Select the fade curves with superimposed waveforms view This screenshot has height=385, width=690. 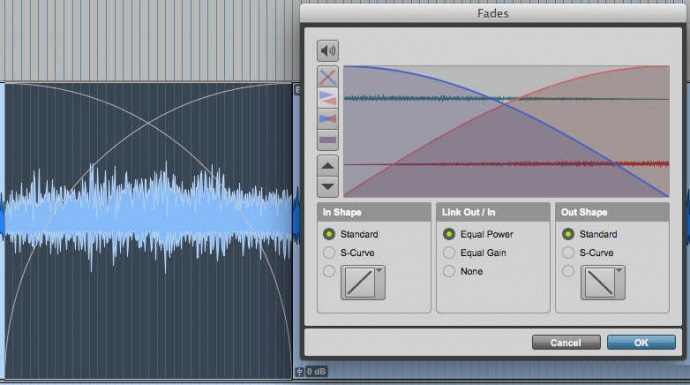(x=327, y=119)
